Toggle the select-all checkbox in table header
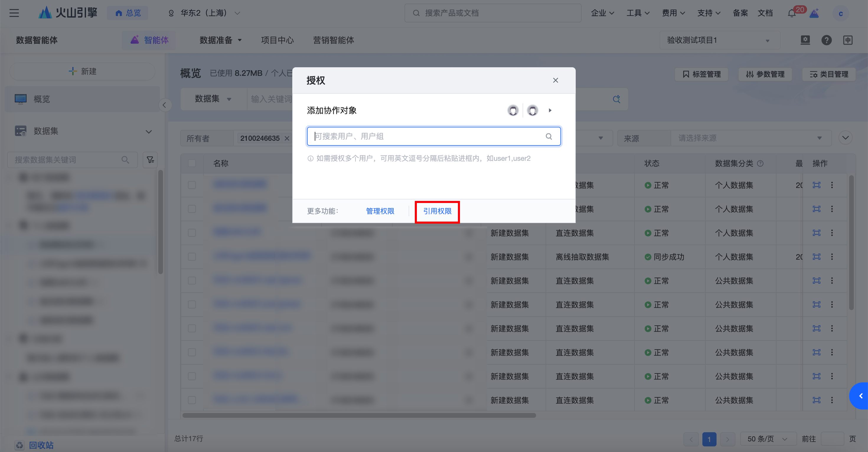Image resolution: width=868 pixels, height=452 pixels. [x=192, y=163]
